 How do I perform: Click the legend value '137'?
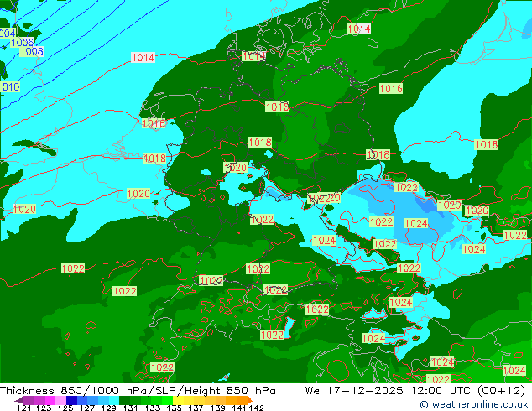(x=196, y=408)
